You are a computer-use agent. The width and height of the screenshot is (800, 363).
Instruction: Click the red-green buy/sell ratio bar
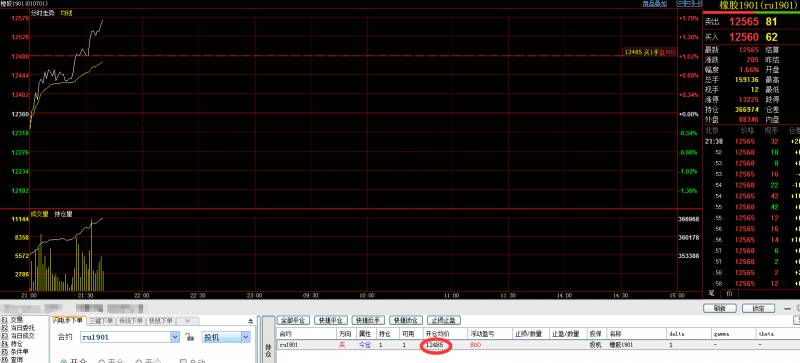(751, 12)
